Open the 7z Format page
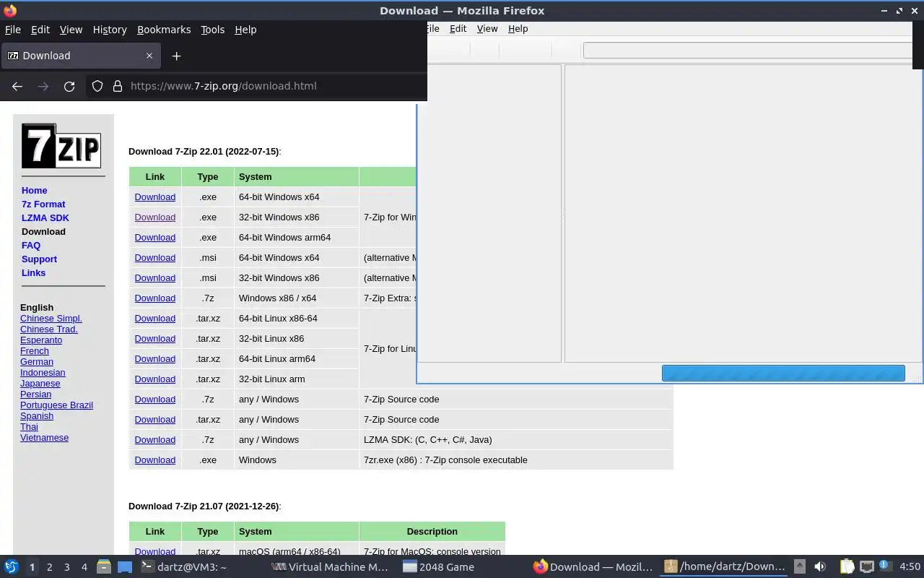The height and width of the screenshot is (578, 924). point(43,204)
